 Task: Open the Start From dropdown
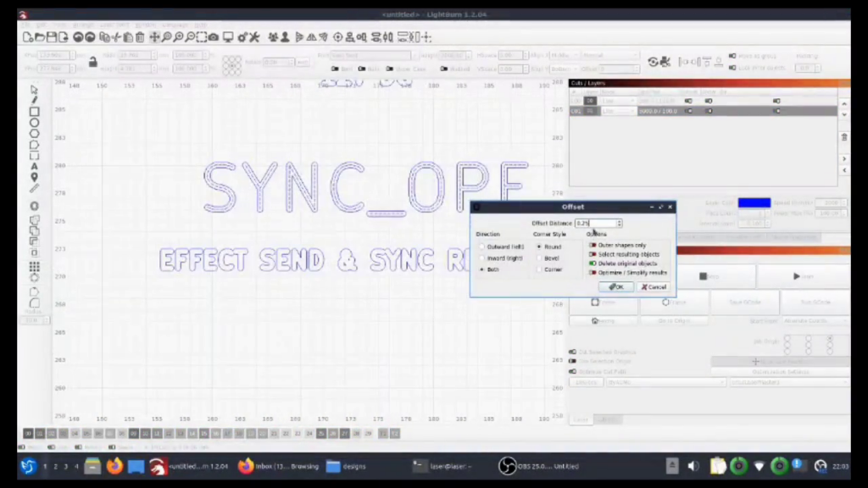click(815, 321)
